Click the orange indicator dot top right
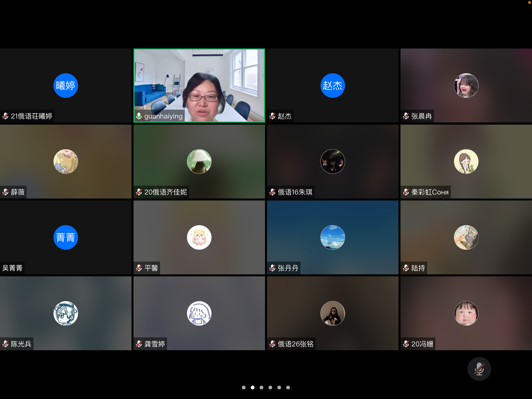This screenshot has width=532, height=399. click(x=529, y=2)
